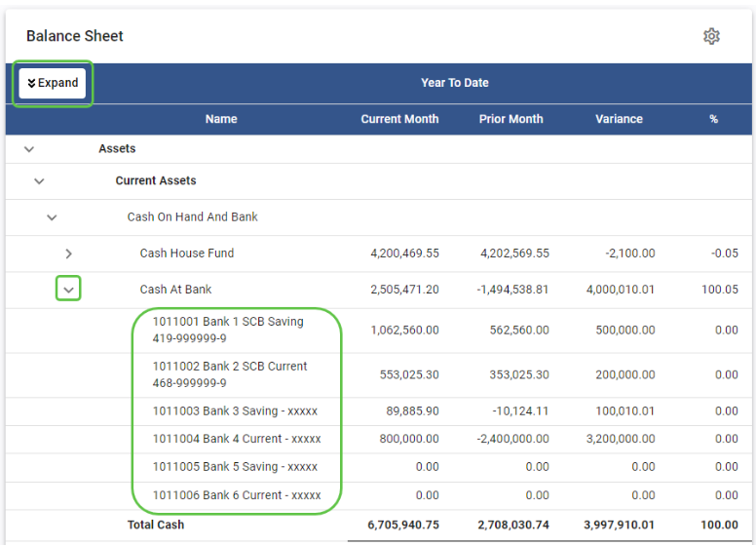This screenshot has height=546, width=756.
Task: Click the Year To Date header
Action: [454, 83]
